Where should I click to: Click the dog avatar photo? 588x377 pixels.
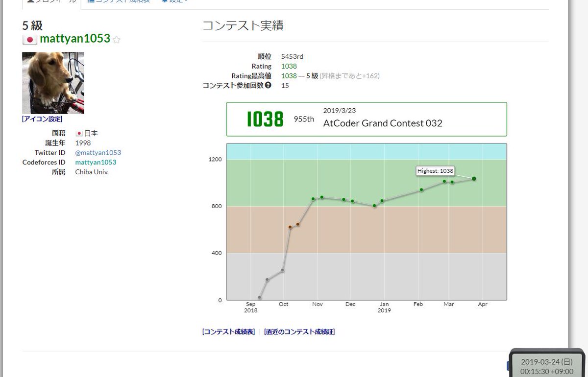coord(53,83)
